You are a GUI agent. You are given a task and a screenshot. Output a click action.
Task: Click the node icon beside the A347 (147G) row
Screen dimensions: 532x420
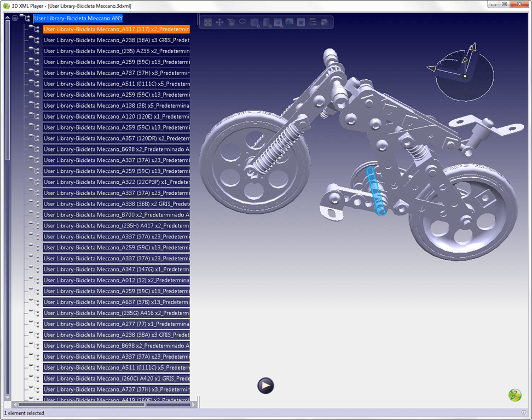coord(34,269)
